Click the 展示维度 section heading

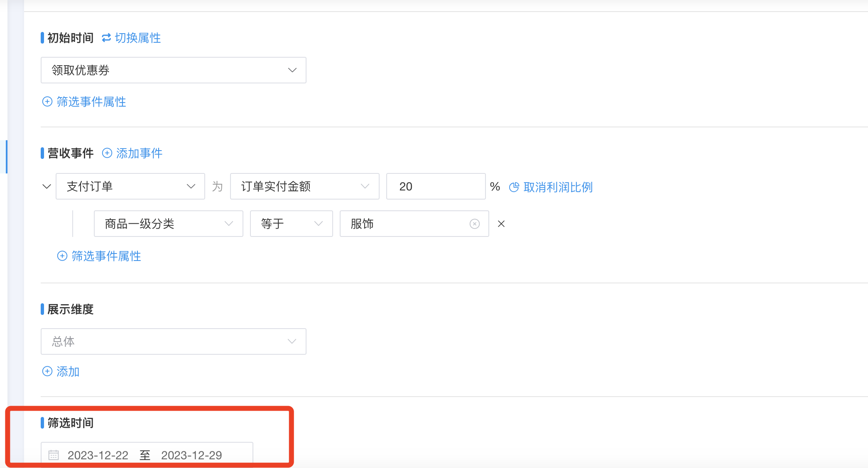click(71, 309)
